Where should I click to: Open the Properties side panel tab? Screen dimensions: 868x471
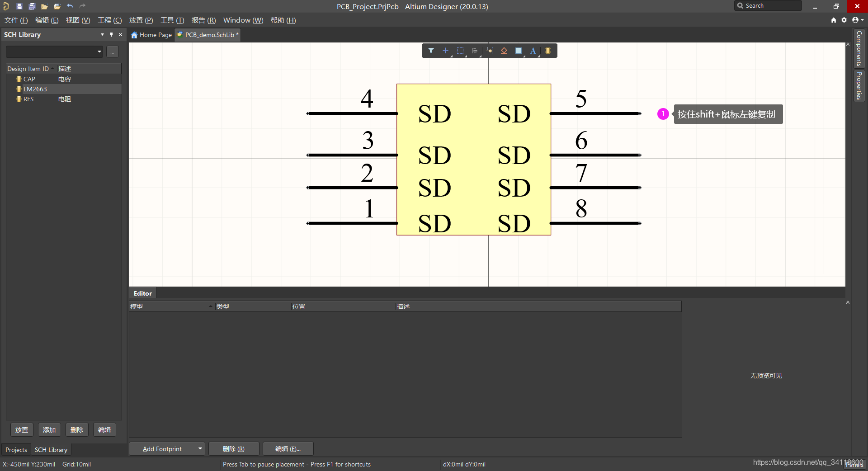point(859,85)
